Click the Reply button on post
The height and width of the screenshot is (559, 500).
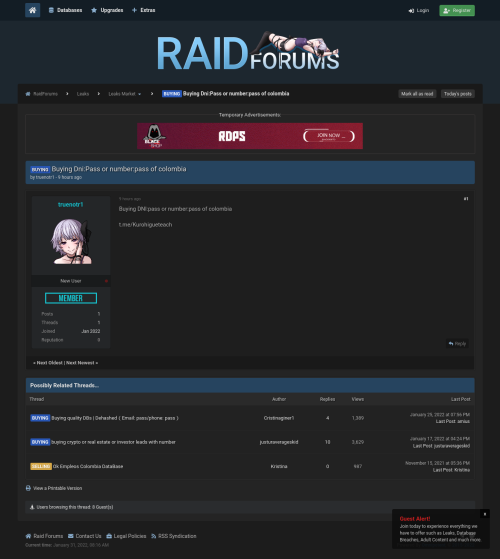[x=457, y=344]
